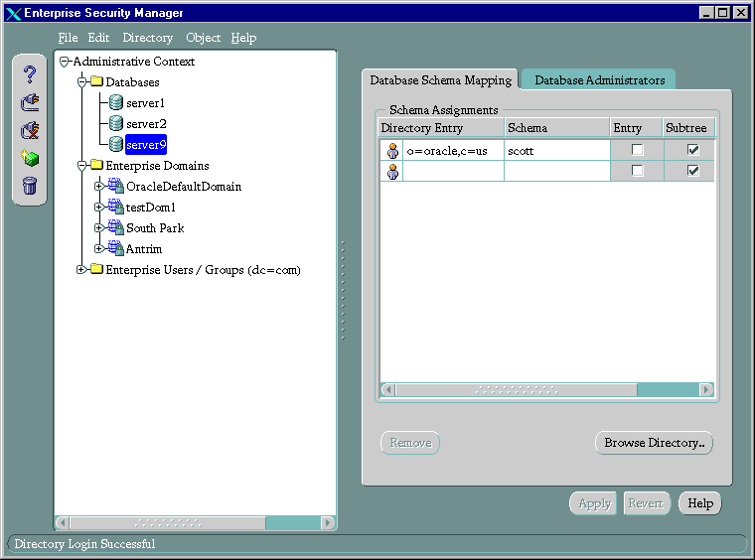The height and width of the screenshot is (560, 755).
Task: Click the user icon beside o=oracle,c=us
Action: tap(392, 151)
